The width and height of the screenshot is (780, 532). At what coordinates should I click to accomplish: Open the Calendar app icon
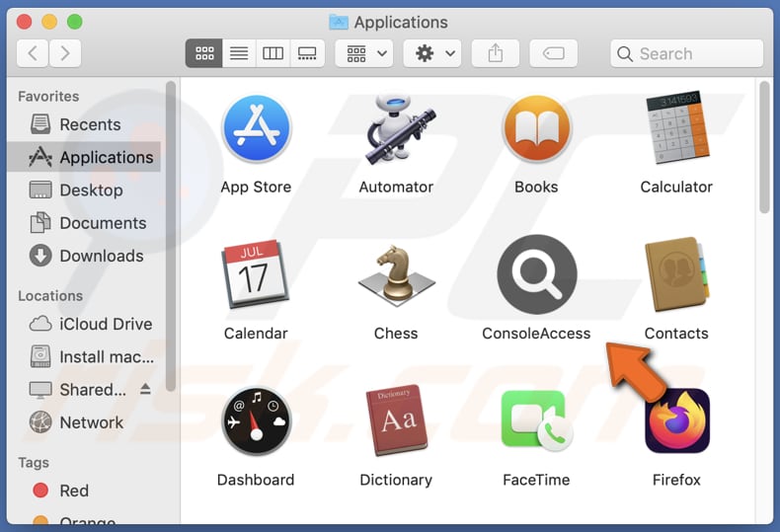(x=255, y=275)
